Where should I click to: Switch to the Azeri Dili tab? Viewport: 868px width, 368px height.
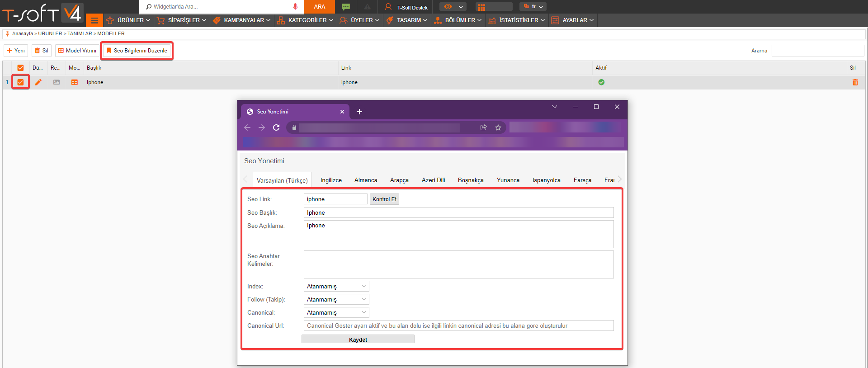(433, 180)
